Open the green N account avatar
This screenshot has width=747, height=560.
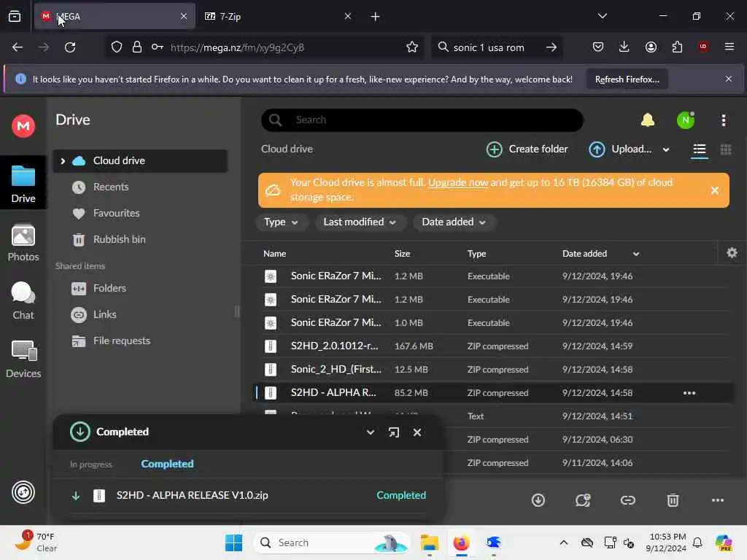point(686,120)
